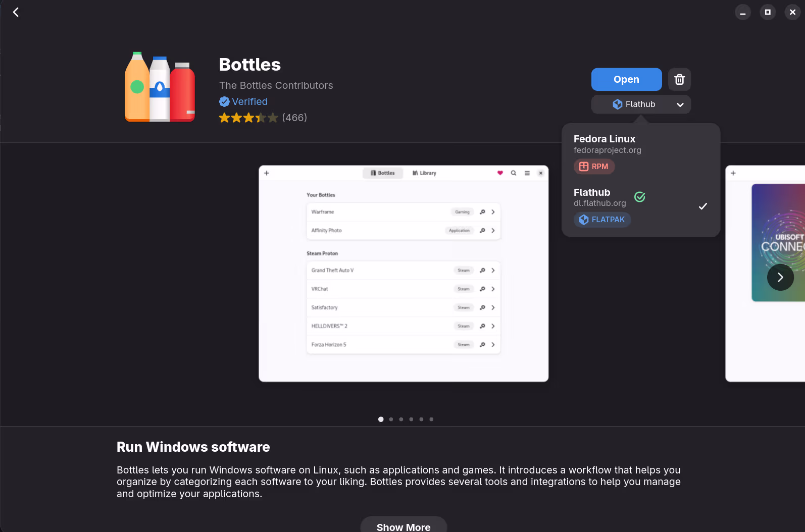This screenshot has width=805, height=532.
Task: Jump to the fourth screenshot dot
Action: pos(411,419)
